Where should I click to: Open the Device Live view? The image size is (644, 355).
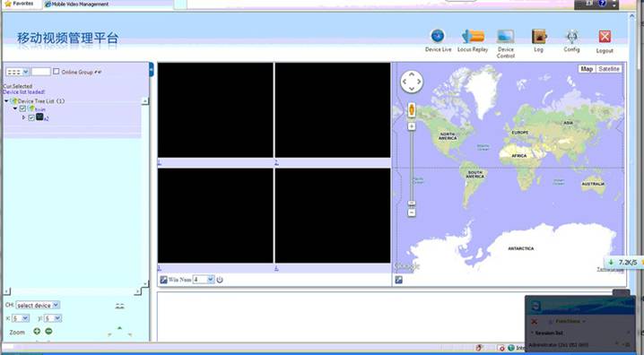click(x=438, y=39)
